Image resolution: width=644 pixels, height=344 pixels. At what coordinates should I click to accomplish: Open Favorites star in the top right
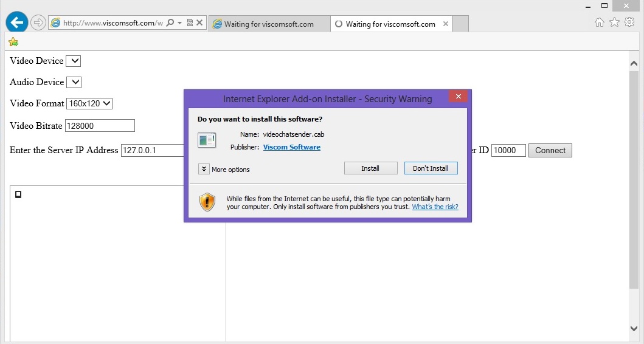tap(614, 22)
